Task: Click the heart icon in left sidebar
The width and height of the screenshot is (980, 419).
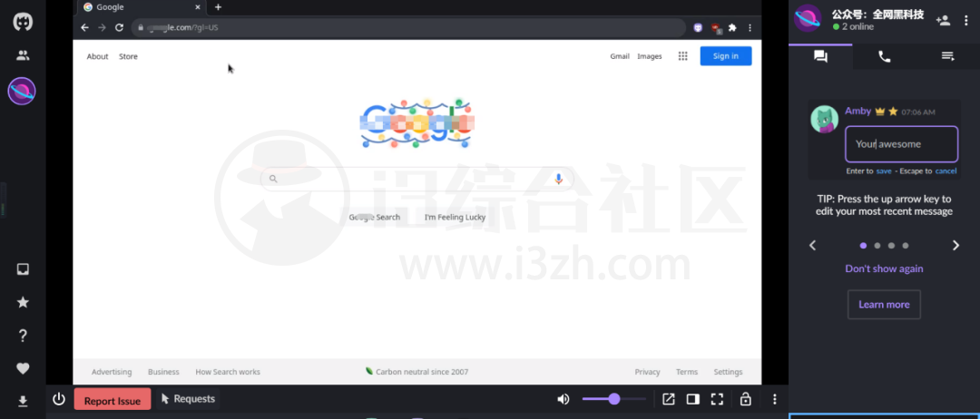Action: point(23,368)
